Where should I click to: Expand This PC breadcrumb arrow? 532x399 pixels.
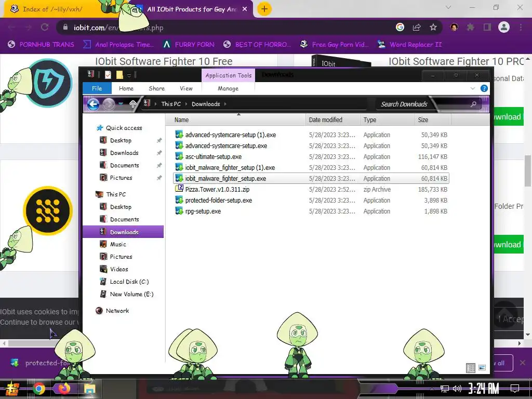pyautogui.click(x=187, y=104)
